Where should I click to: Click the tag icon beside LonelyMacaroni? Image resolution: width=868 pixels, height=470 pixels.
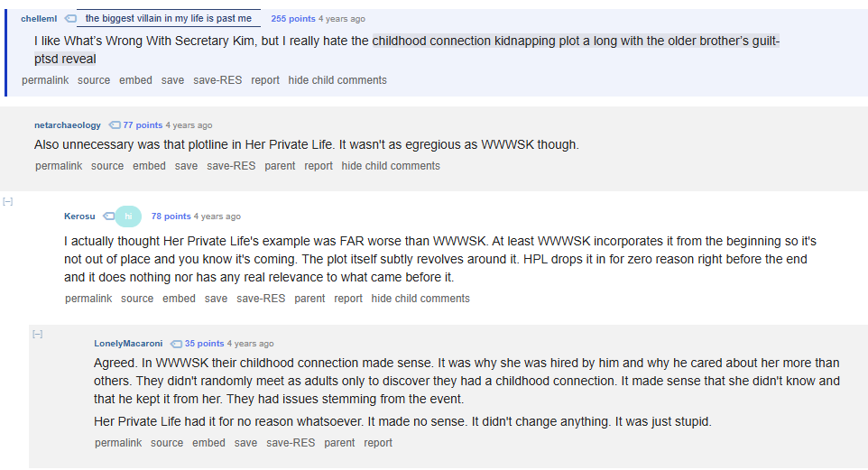coord(176,344)
